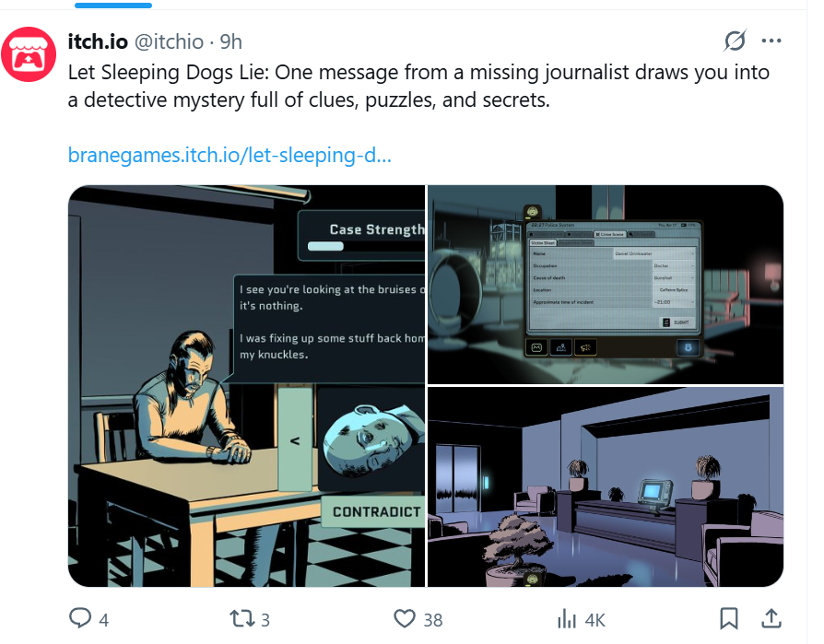Click the itch.io display name

(98, 41)
